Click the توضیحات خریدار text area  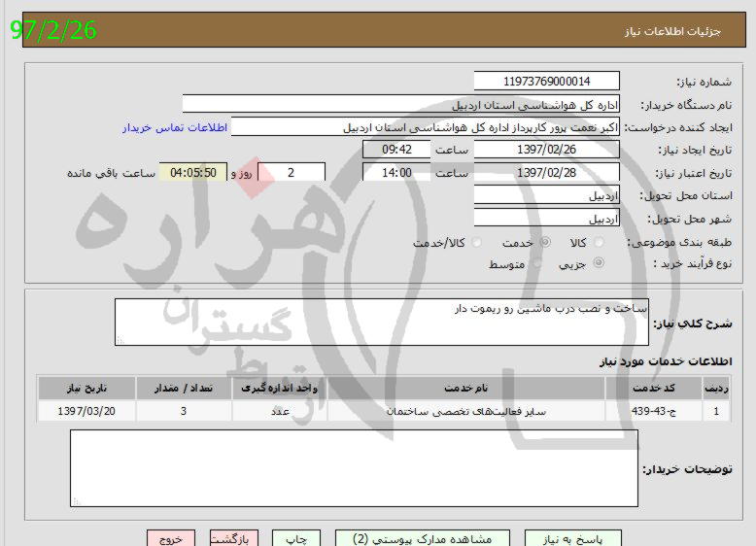tap(354, 468)
